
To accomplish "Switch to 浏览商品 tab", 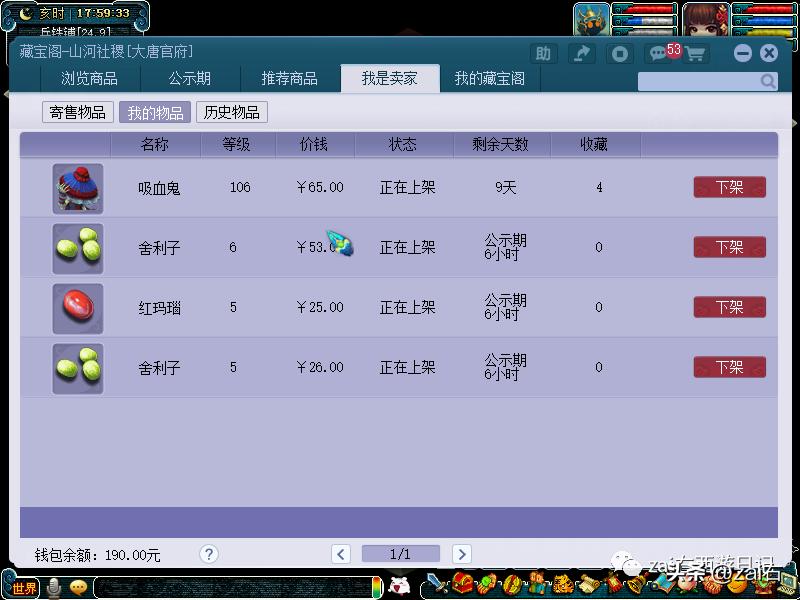I will pyautogui.click(x=89, y=79).
